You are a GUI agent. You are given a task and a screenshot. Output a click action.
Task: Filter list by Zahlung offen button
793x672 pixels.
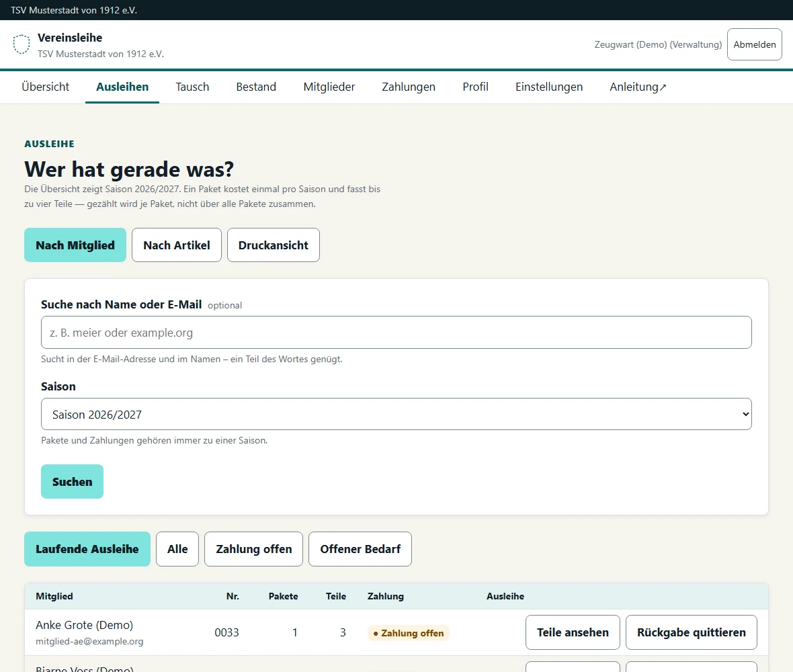coord(254,549)
